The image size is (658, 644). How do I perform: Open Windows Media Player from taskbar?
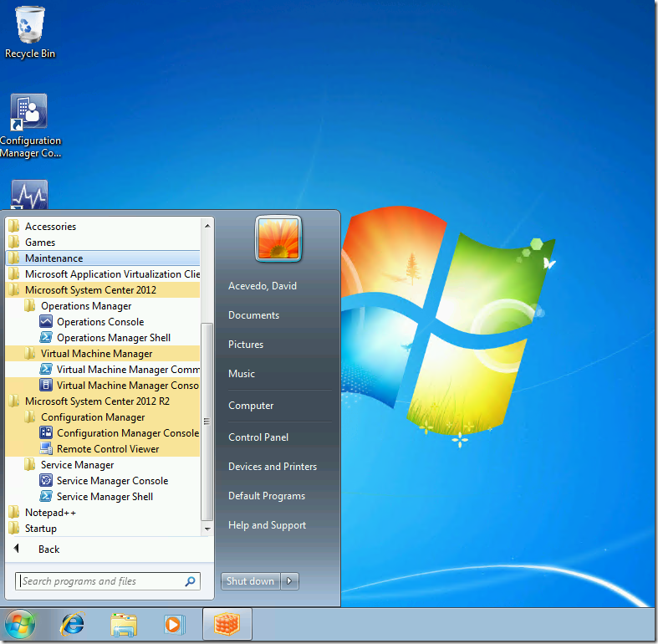coord(173,624)
